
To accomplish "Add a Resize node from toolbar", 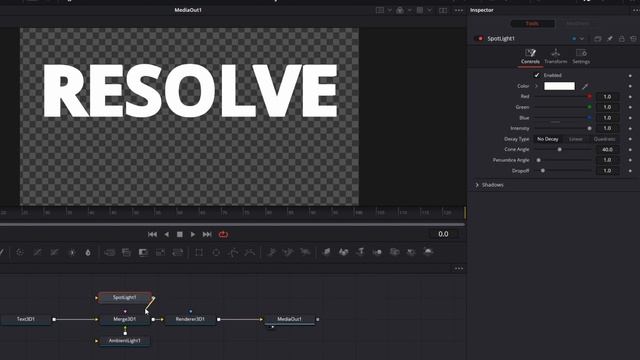I will pyautogui.click(x=160, y=253).
